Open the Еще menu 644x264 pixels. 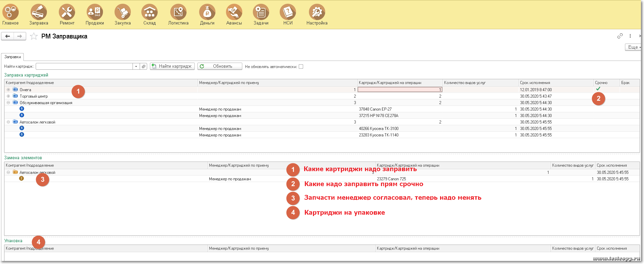tap(633, 47)
